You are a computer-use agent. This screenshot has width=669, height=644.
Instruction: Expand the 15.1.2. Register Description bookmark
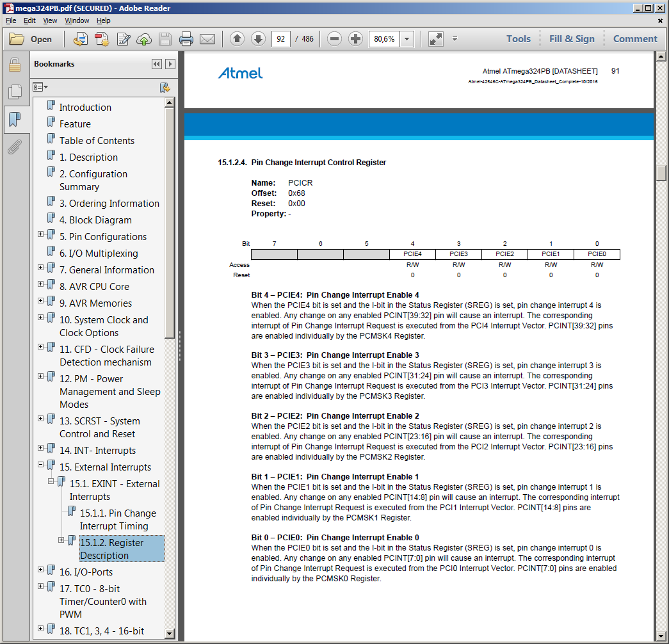[61, 540]
